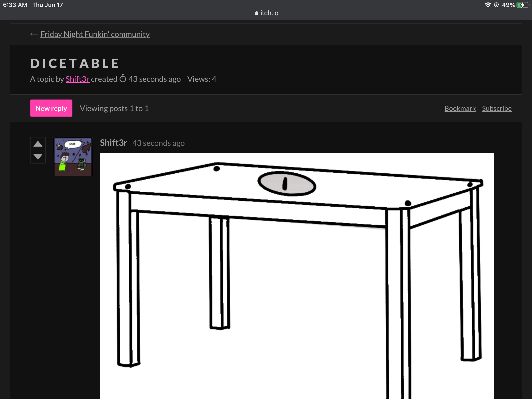Click the post's 43 seconds ago timestamp
Screen dimensions: 532x399
coord(158,143)
